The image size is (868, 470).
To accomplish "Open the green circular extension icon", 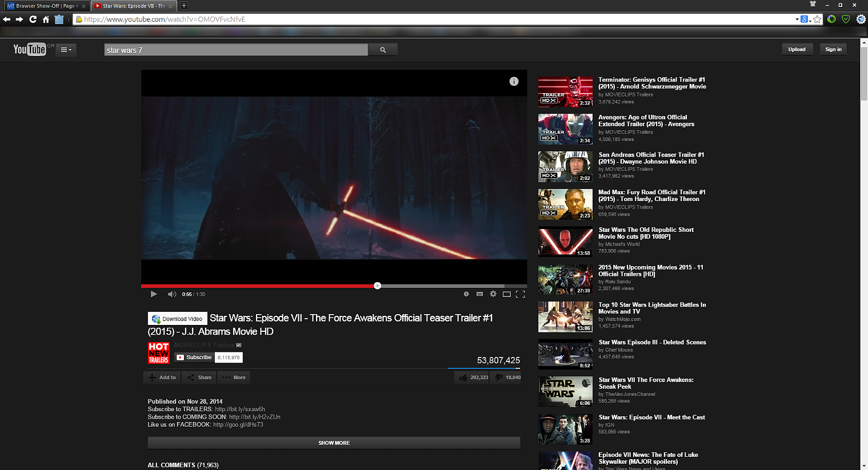I will pos(831,19).
